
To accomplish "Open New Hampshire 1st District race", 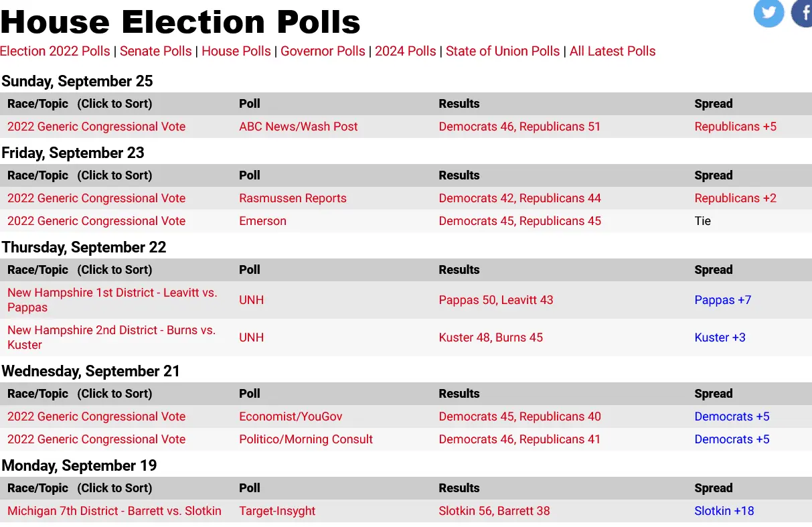I will click(112, 300).
